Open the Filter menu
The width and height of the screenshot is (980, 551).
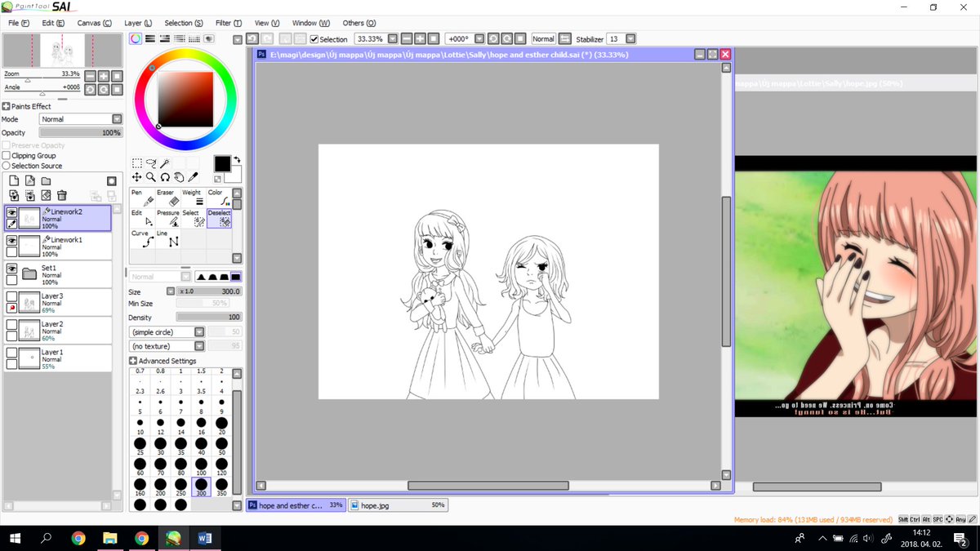(x=229, y=23)
